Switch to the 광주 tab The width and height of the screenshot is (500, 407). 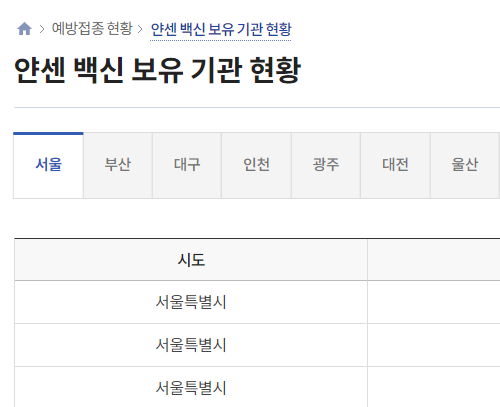pos(326,165)
